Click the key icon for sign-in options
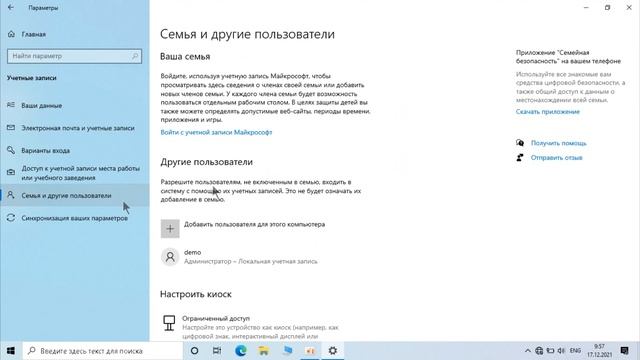This screenshot has width=640, height=360. coord(11,150)
